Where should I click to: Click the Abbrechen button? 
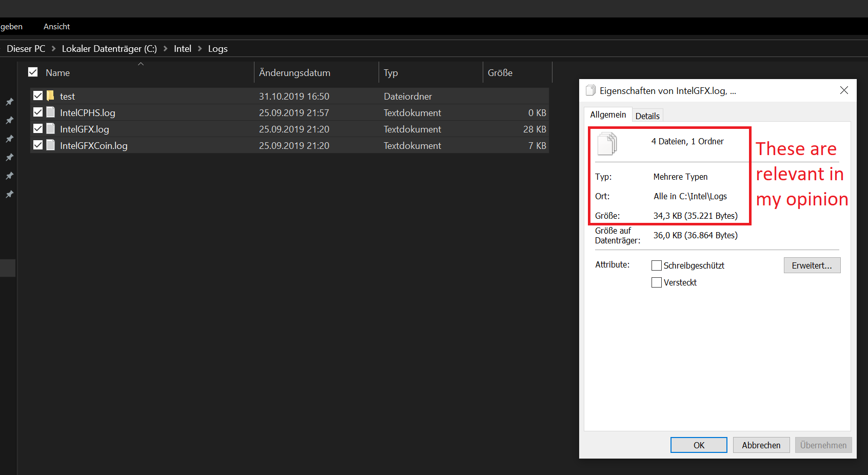(x=761, y=445)
